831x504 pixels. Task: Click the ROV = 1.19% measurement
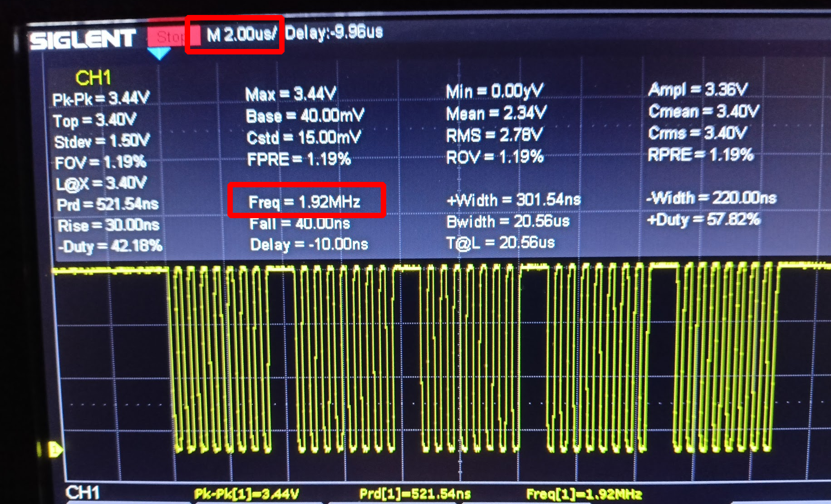point(495,157)
